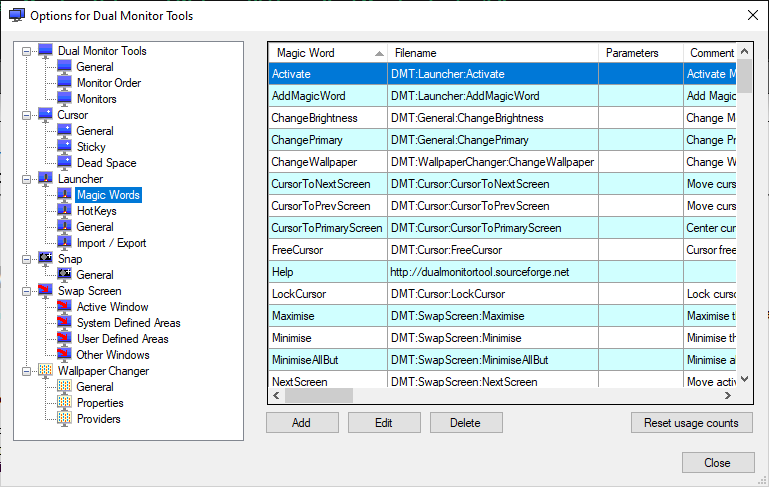The image size is (769, 487).
Task: Click DMT:SwapScreen:Maximise filename cell
Action: point(493,316)
